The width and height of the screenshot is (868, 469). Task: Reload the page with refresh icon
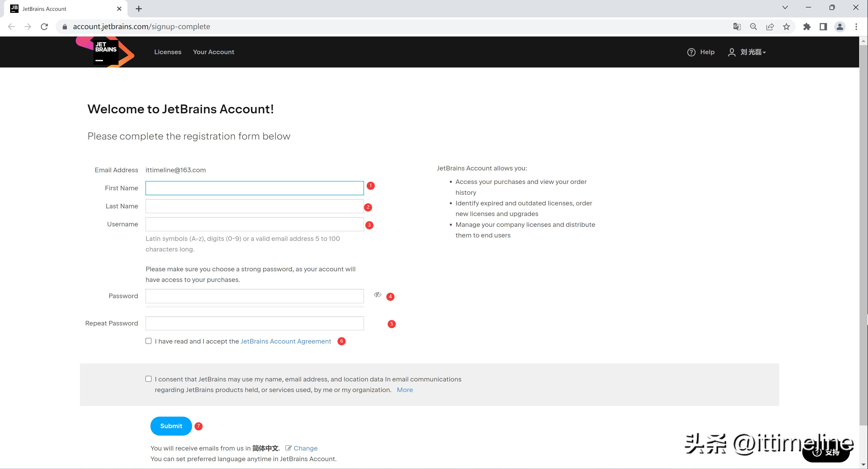(44, 27)
